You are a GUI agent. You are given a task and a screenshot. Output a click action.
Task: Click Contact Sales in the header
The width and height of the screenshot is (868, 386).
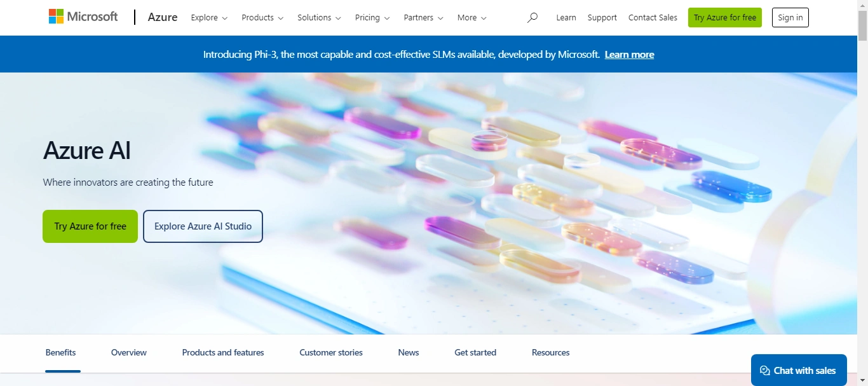(653, 18)
